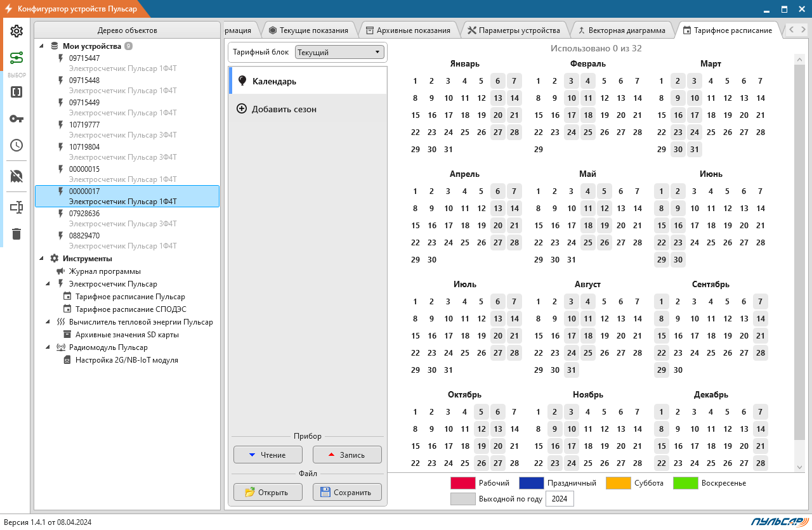Click the trash delete icon

16,234
